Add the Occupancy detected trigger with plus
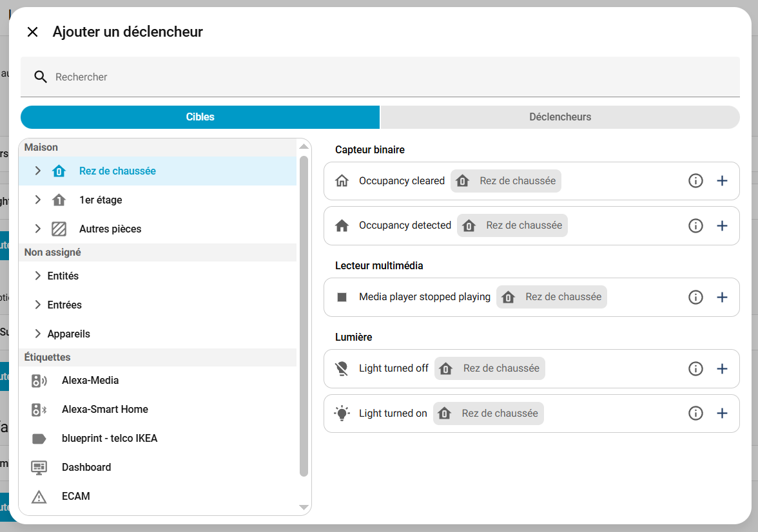Screen dimensions: 758x532 click(722, 225)
